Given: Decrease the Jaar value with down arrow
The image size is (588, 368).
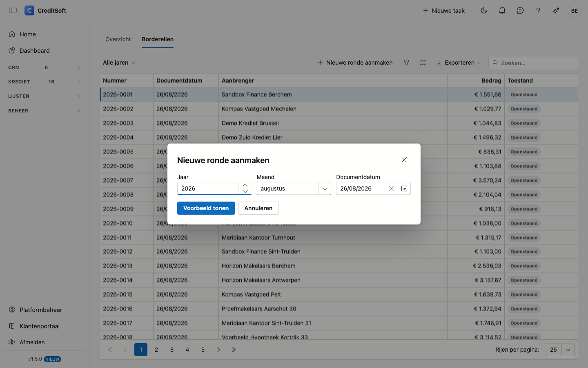Looking at the screenshot, I should 245,191.
